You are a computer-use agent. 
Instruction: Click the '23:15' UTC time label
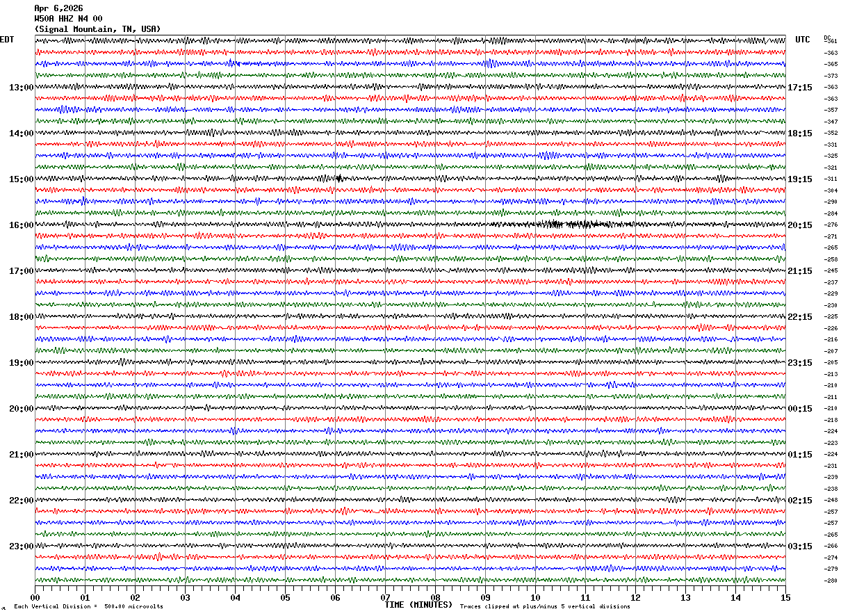tap(799, 363)
